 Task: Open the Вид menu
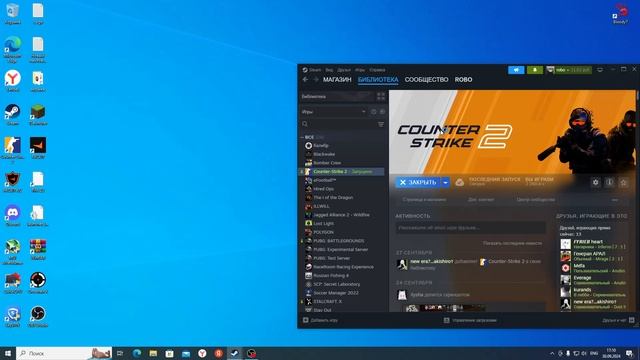[x=329, y=70]
